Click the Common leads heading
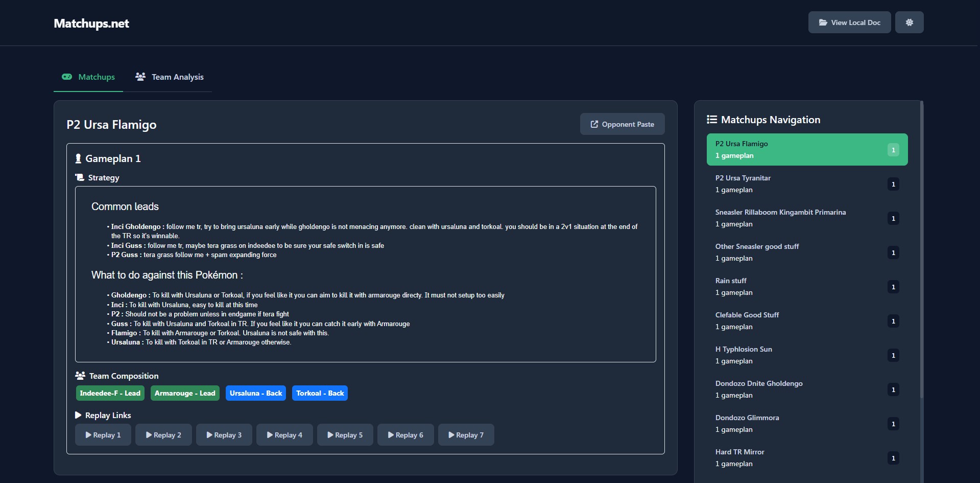 125,206
